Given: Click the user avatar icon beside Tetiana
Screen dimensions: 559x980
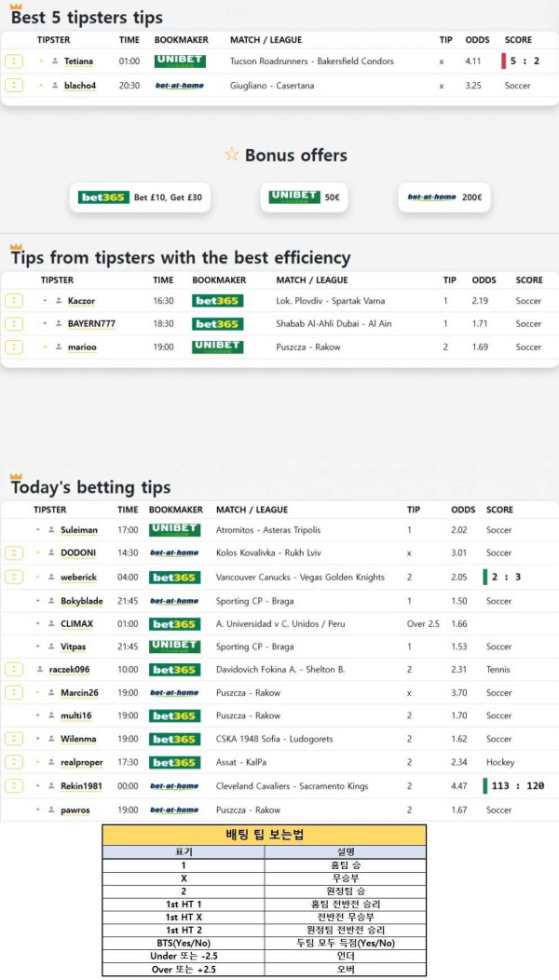Looking at the screenshot, I should (55, 61).
